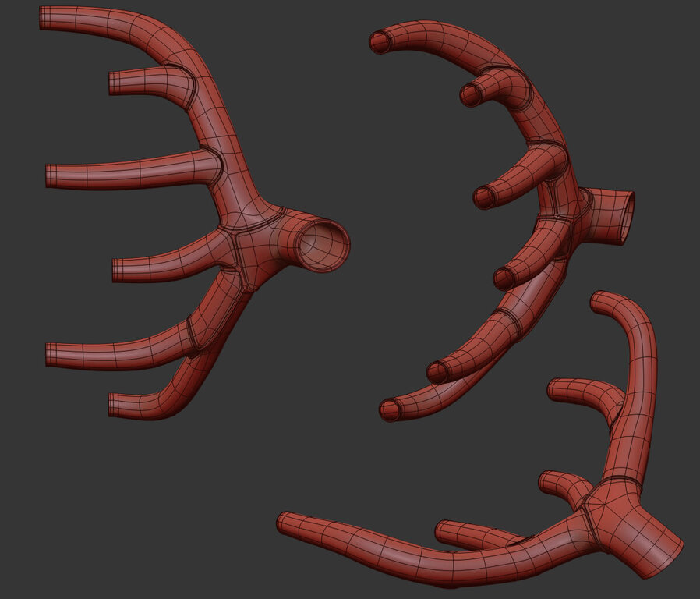Select the third tine opening on upper-right antler
The width and height of the screenshot is (700, 599).
tap(483, 197)
